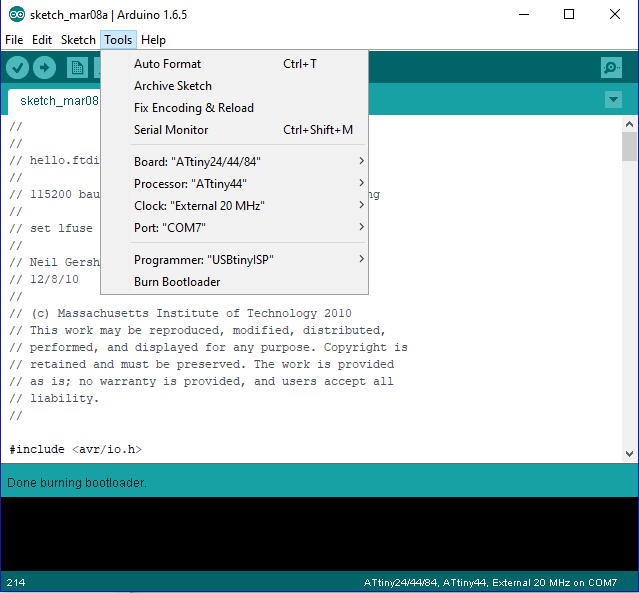Close the Tools menu header
The height and width of the screenshot is (593, 639).
118,40
